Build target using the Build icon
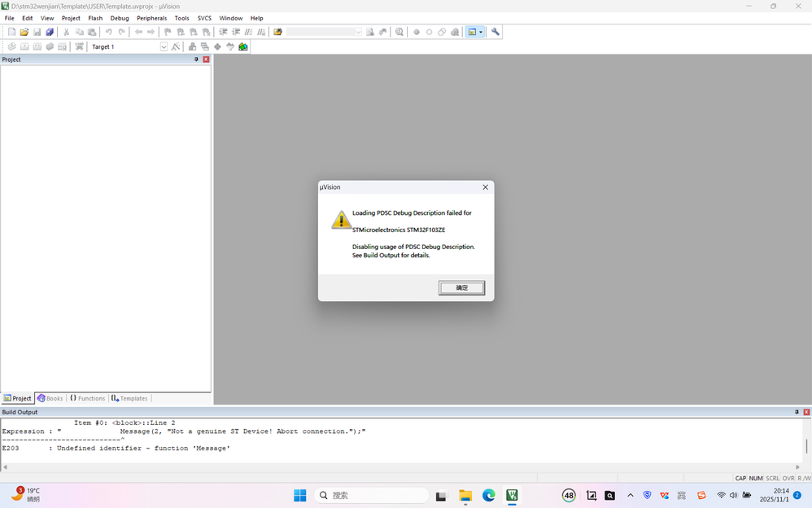This screenshot has width=812, height=508. [24, 46]
